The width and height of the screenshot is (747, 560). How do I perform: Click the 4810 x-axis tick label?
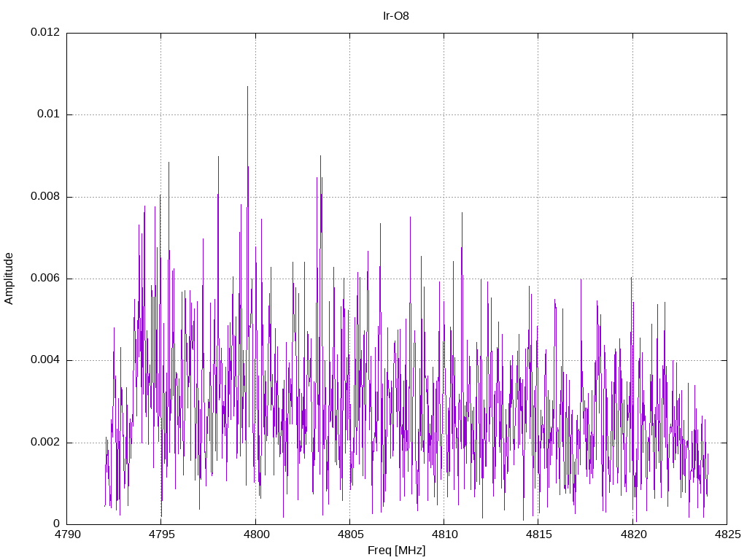[x=444, y=534]
